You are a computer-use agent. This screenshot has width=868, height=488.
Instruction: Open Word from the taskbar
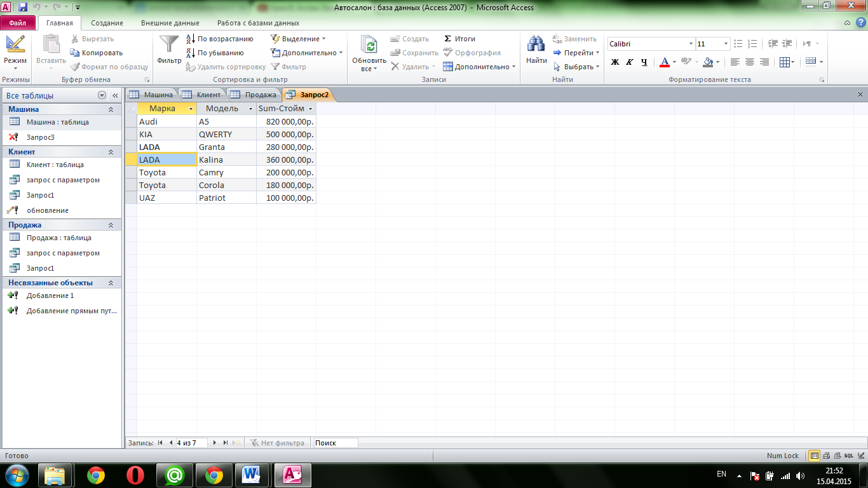(x=252, y=475)
